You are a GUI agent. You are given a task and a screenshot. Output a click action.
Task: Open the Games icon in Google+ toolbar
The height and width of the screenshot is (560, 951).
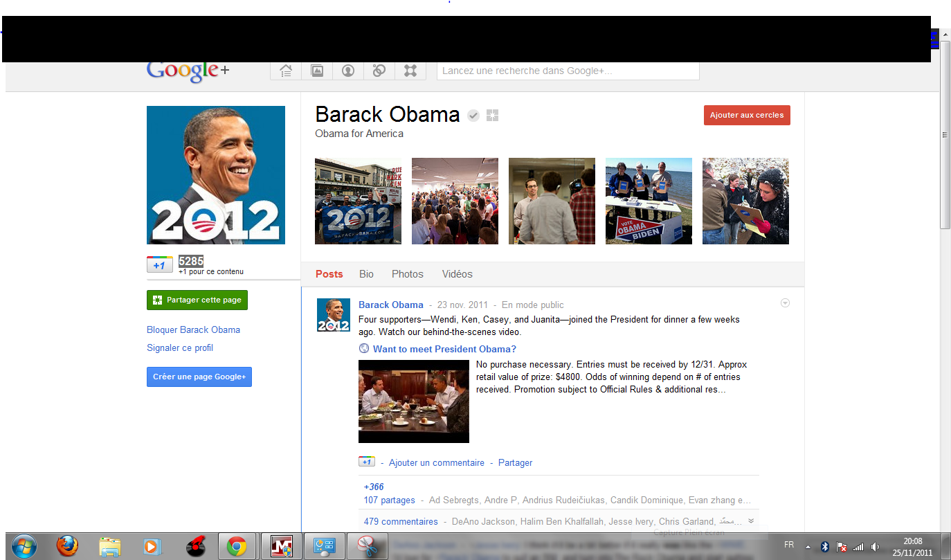pos(410,71)
